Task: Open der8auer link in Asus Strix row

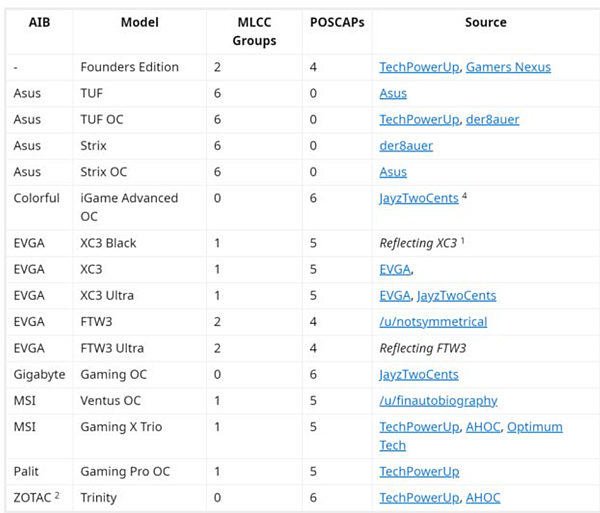Action: coord(406,145)
